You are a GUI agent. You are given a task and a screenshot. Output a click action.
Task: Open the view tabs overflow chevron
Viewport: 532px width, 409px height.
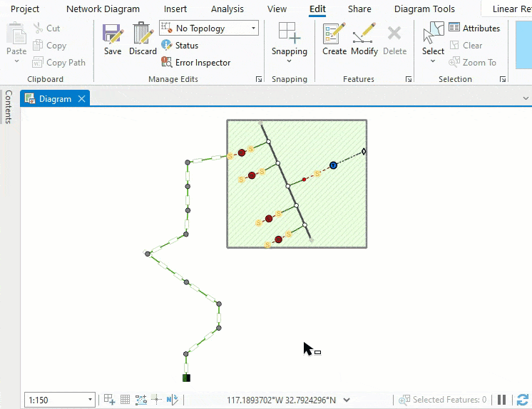[526, 98]
